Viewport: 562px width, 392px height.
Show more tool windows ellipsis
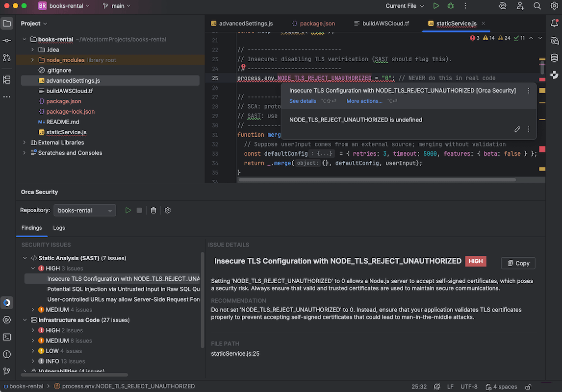click(x=7, y=97)
